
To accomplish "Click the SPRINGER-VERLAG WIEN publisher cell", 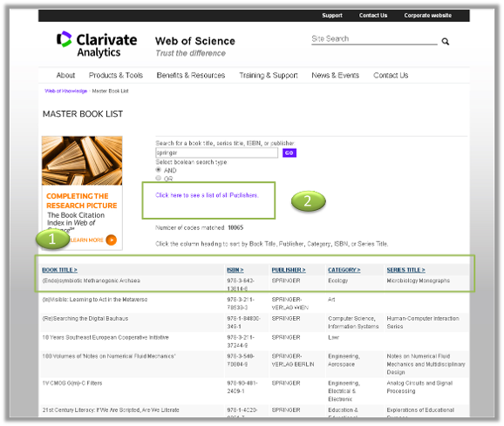I will (x=289, y=303).
